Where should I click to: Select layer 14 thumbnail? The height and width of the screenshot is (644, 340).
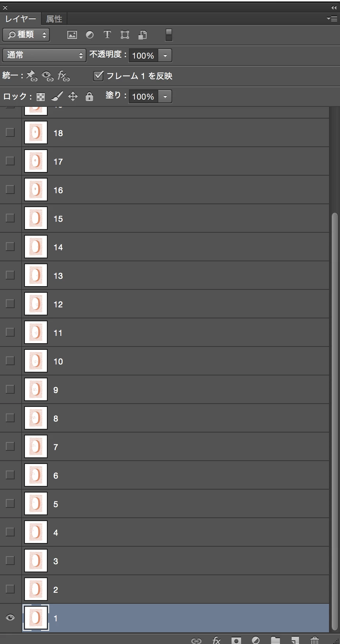[x=36, y=247]
